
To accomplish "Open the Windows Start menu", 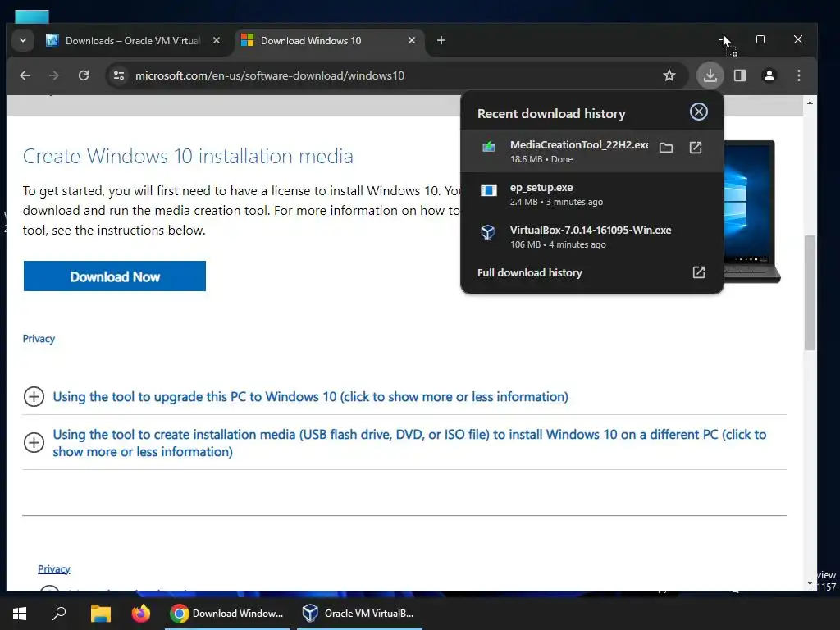I will tap(20, 614).
